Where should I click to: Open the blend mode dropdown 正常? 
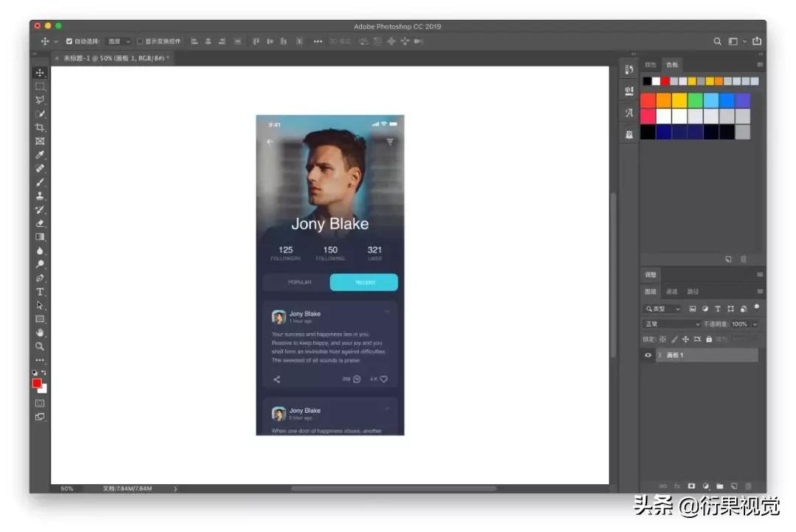pos(672,324)
